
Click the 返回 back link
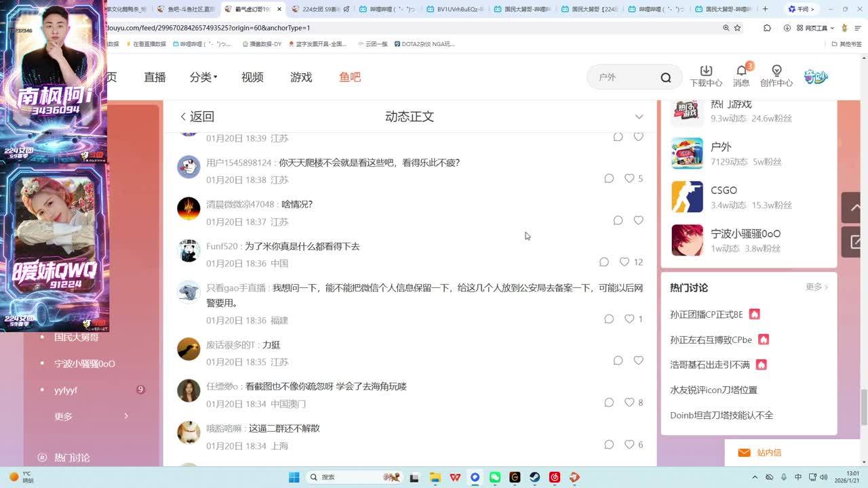point(197,117)
